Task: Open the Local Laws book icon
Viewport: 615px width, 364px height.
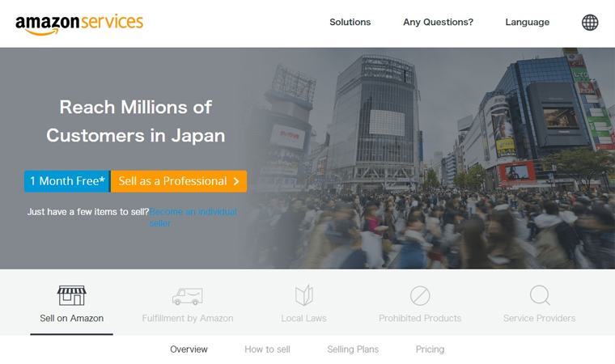Action: (303, 295)
